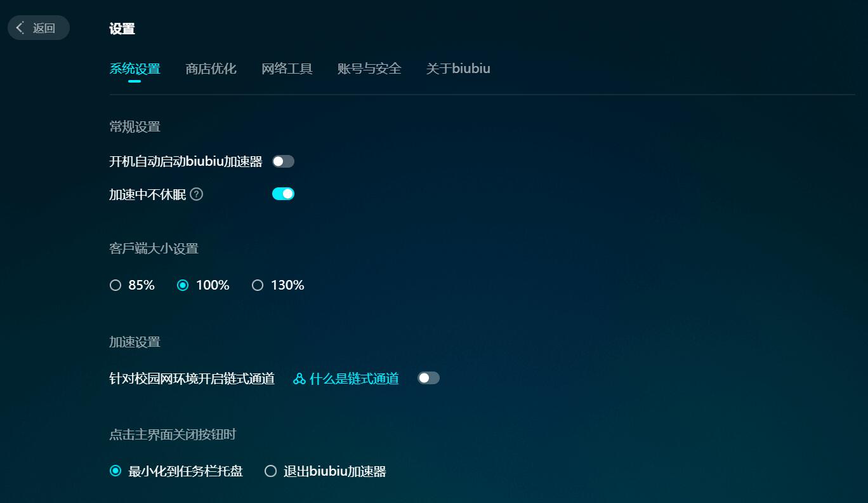Screen dimensions: 868x503
Task: Choose the 100% client size radio
Action: pyautogui.click(x=203, y=285)
